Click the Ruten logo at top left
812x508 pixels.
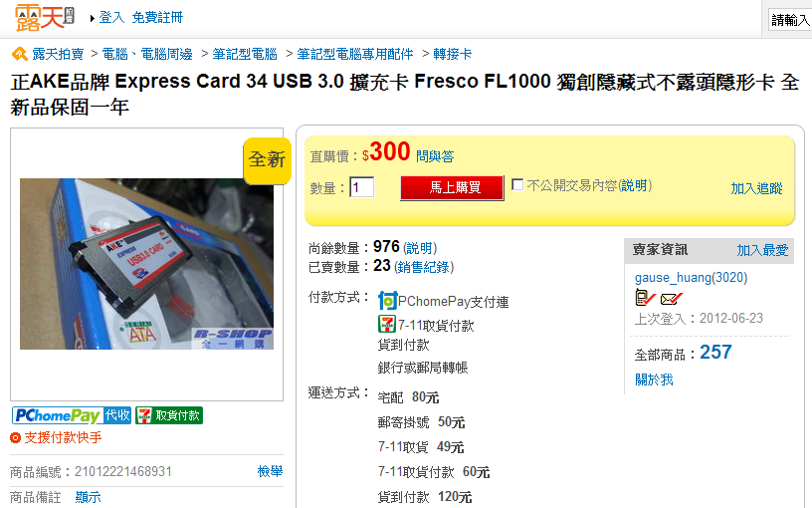click(x=44, y=18)
